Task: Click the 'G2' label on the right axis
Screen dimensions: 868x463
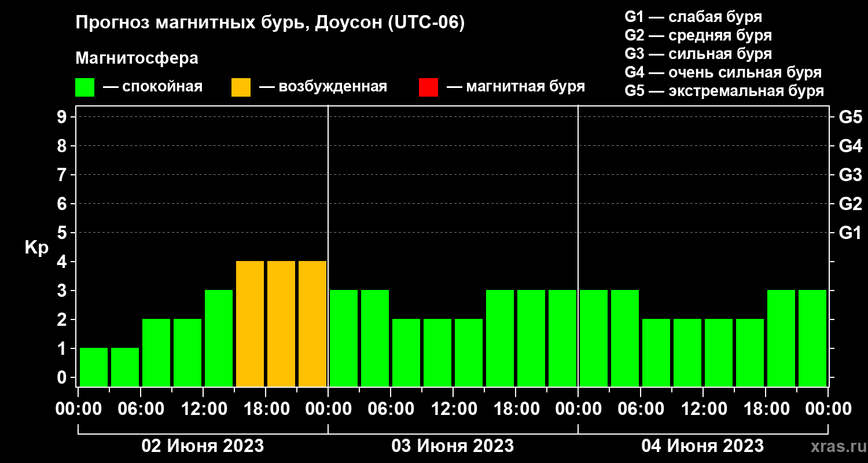Action: tap(851, 204)
